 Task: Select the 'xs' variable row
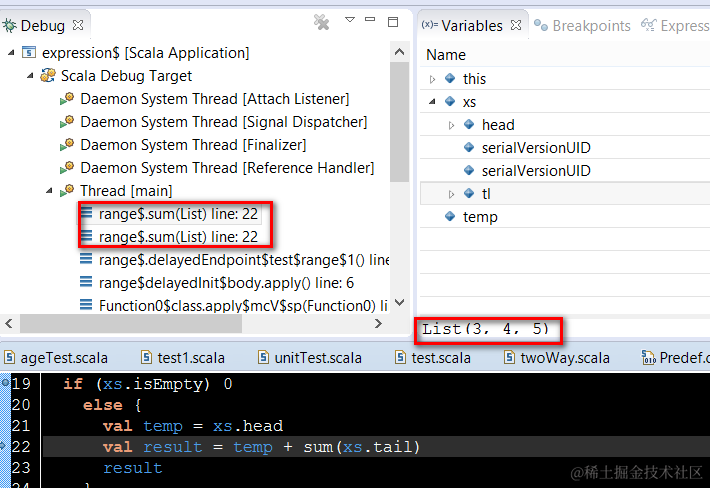coord(565,102)
